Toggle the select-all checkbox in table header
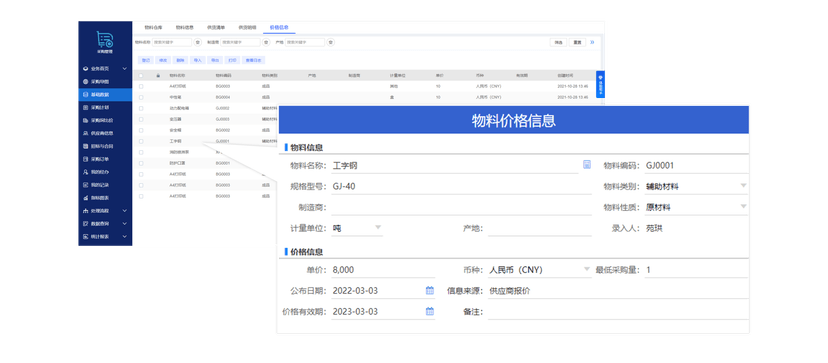The image size is (828, 363). click(x=140, y=76)
